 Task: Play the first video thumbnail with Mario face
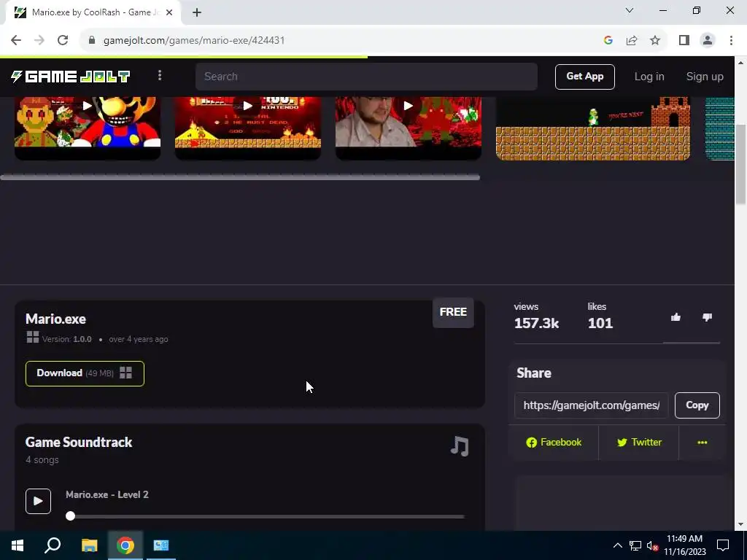(x=88, y=106)
